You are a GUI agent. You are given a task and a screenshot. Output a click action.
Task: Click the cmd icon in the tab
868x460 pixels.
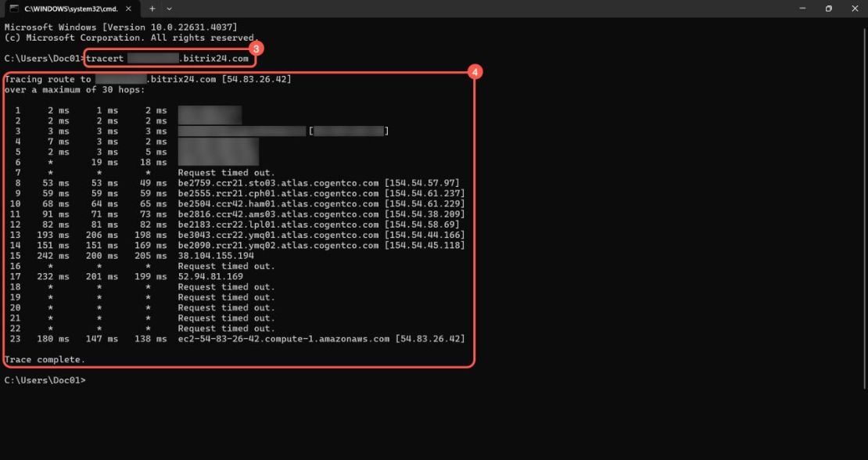tap(15, 9)
